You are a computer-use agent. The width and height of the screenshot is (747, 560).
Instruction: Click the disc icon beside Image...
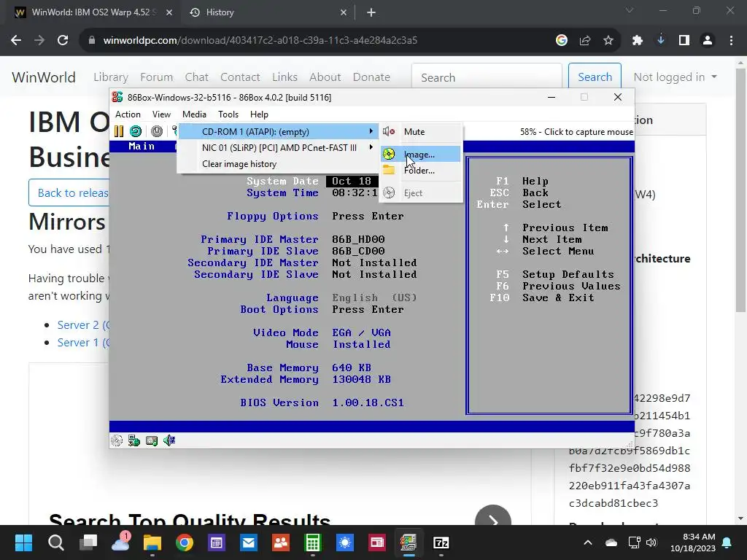[389, 154]
